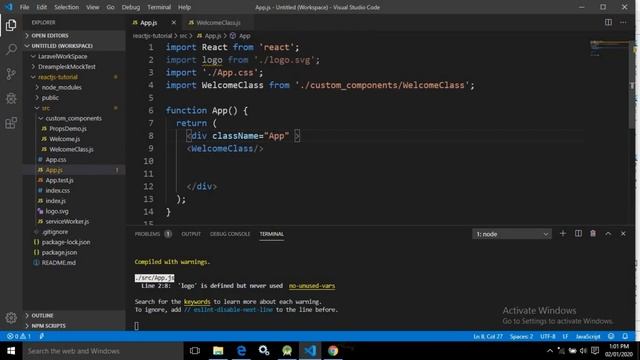The height and width of the screenshot is (360, 640).
Task: Open the Extensions view
Action: tap(11, 122)
